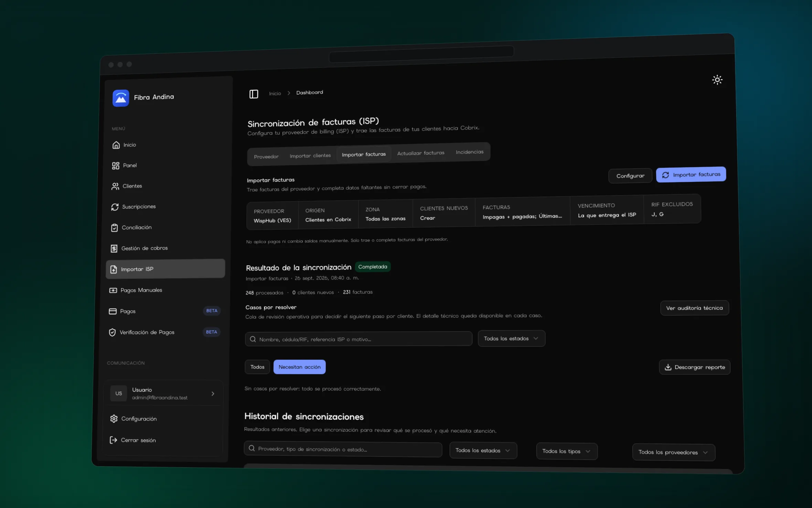The height and width of the screenshot is (508, 812).
Task: Expand the Usuario account chevron
Action: tap(213, 394)
